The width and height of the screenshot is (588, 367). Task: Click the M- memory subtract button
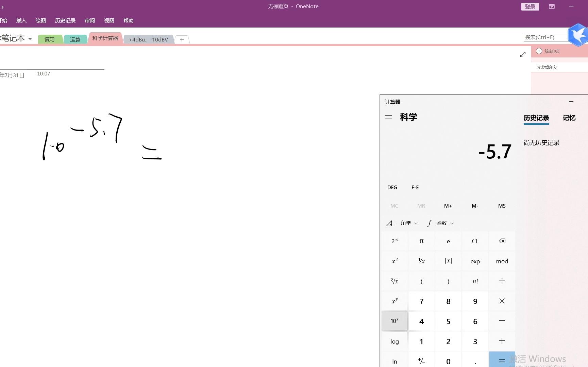tap(475, 206)
